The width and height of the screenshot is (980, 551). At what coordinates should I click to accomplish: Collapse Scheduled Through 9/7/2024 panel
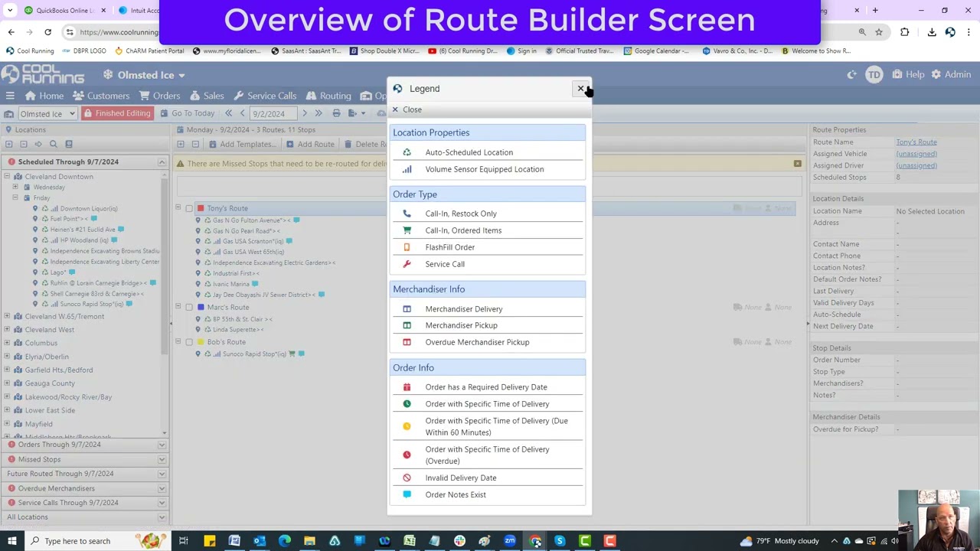pos(162,162)
